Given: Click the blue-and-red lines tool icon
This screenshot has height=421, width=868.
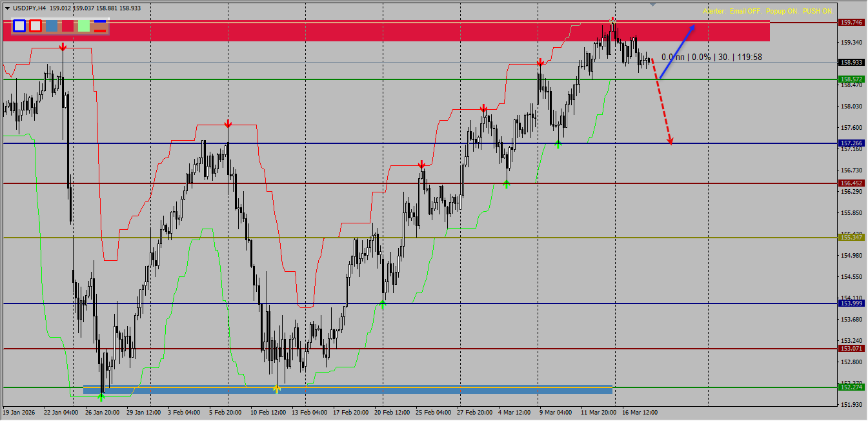Looking at the screenshot, I should click(x=100, y=26).
